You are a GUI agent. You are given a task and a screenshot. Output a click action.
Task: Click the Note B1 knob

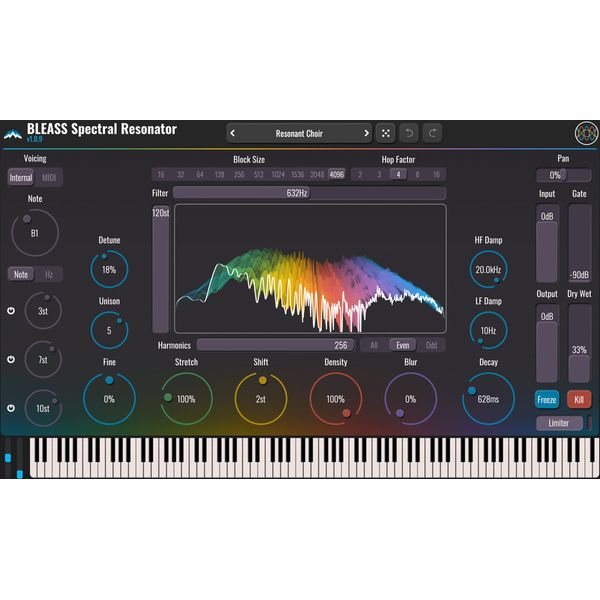[35, 233]
